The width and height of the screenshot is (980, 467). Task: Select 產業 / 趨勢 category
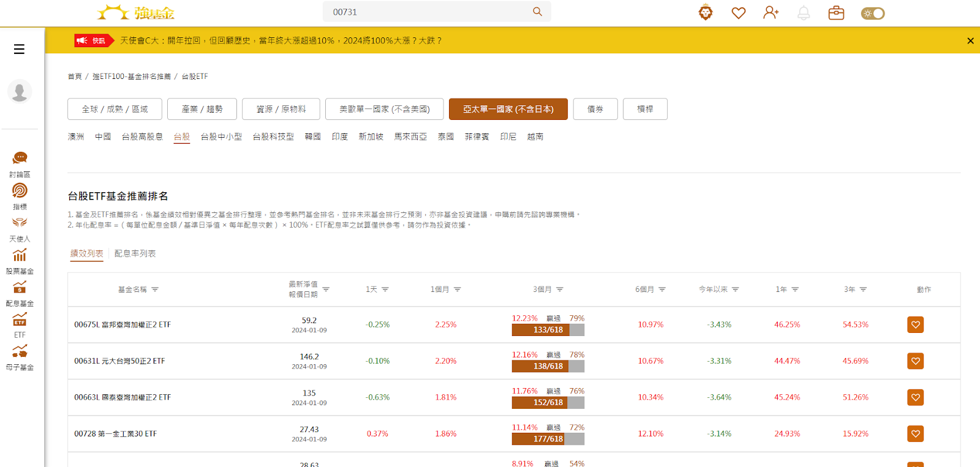(202, 109)
